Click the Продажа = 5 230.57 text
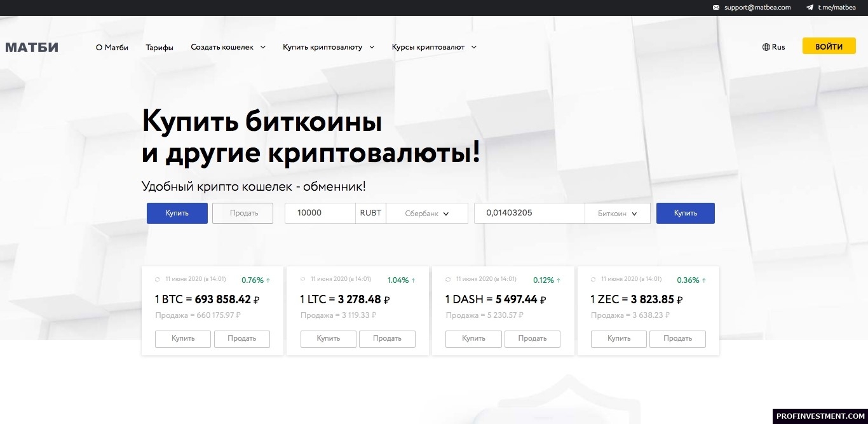Viewport: 868px width, 424px height. click(484, 315)
